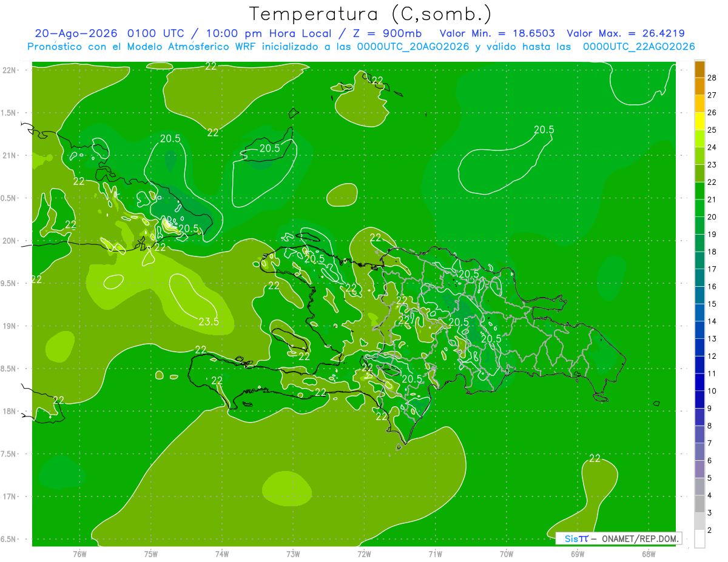Click the "10" value on the color scale

pos(712,391)
